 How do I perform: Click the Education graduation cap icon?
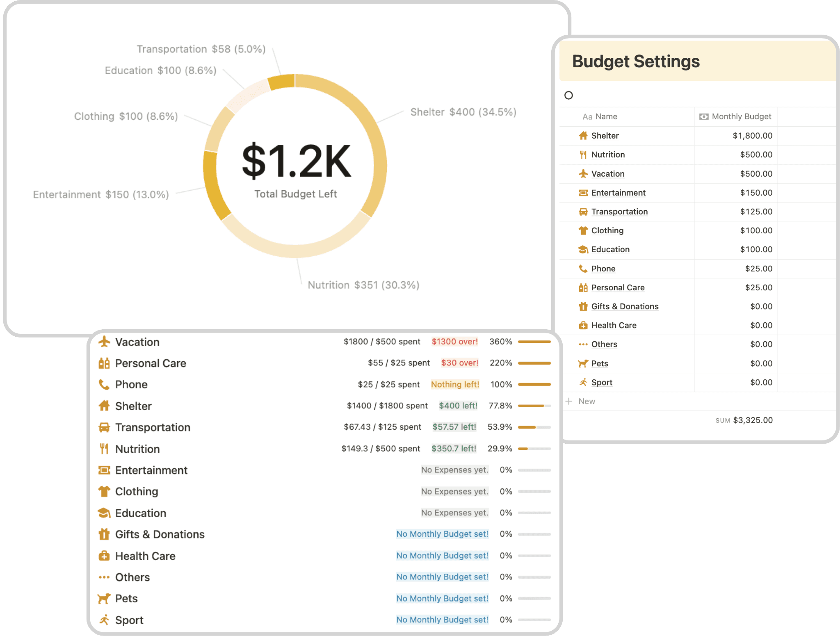(x=584, y=249)
